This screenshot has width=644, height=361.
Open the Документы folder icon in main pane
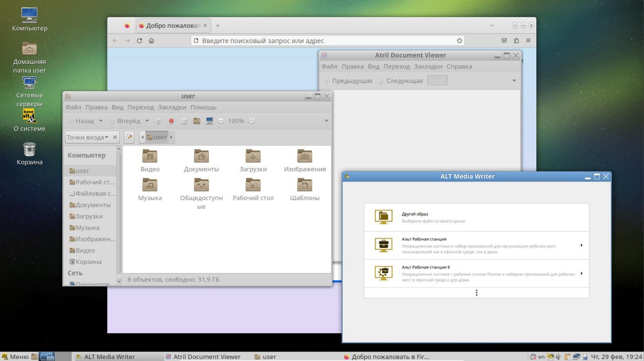tap(201, 161)
